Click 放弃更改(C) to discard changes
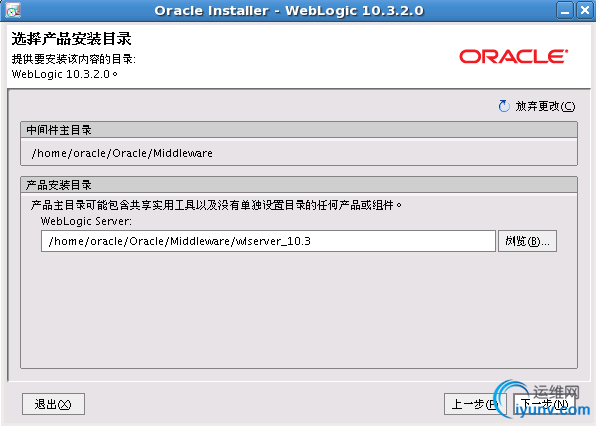Viewport: 596px width, 426px height. [545, 106]
